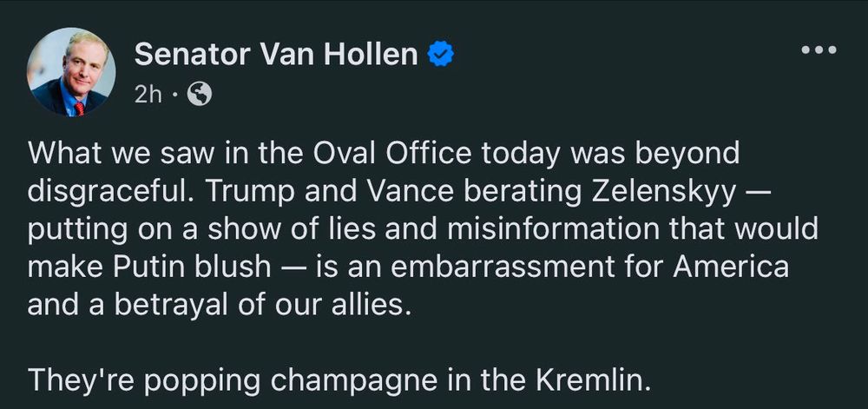Open the Senator Van Hollen profile name link

276,54
